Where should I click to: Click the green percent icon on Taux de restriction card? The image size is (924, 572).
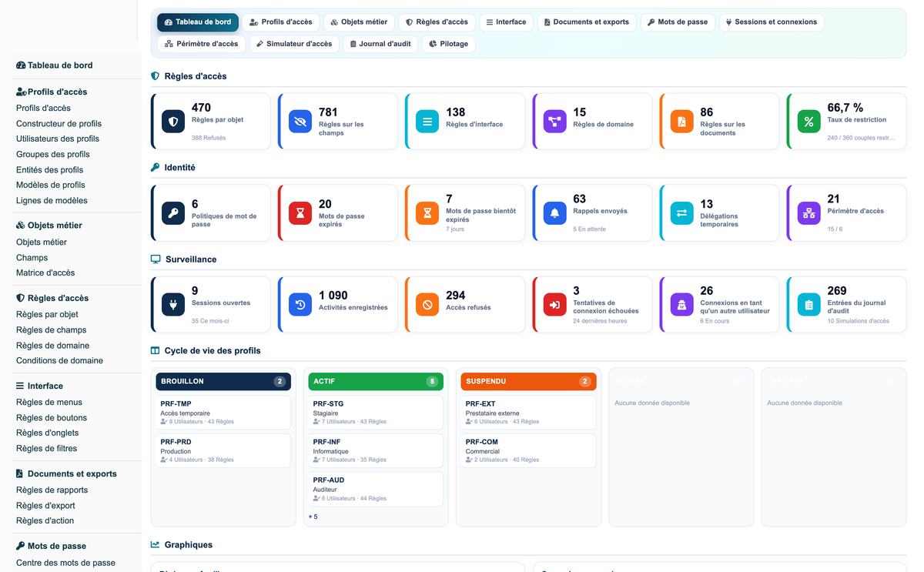pos(808,122)
